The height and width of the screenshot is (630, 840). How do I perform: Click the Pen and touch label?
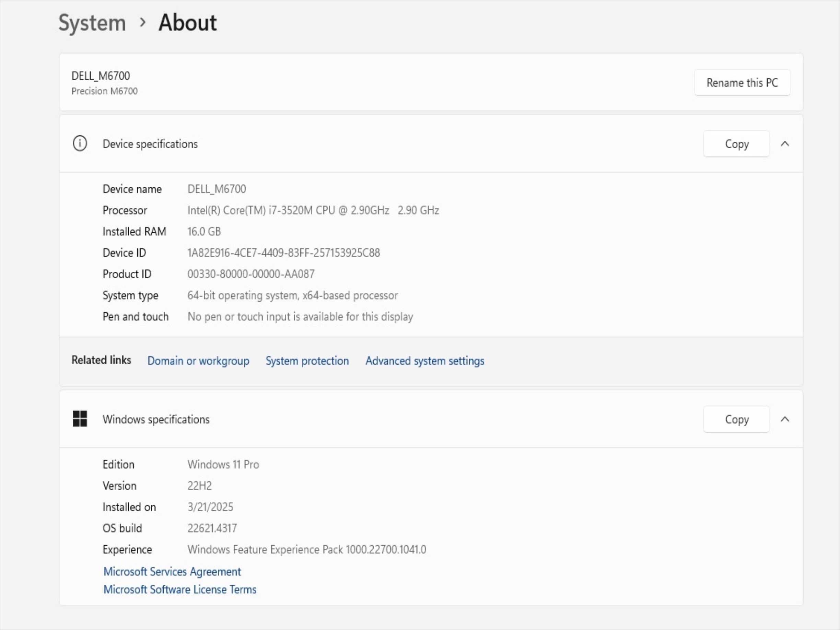point(136,316)
